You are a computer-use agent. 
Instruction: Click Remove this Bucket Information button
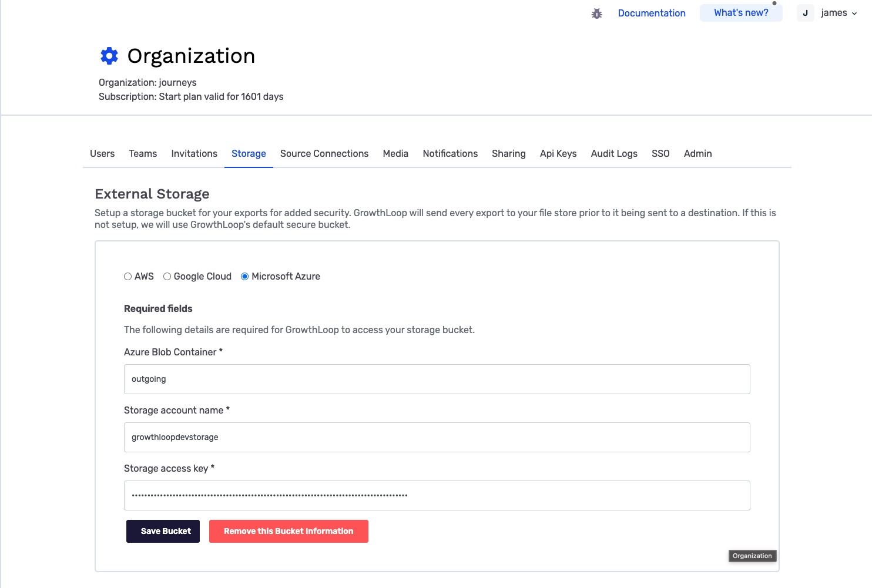pos(289,531)
